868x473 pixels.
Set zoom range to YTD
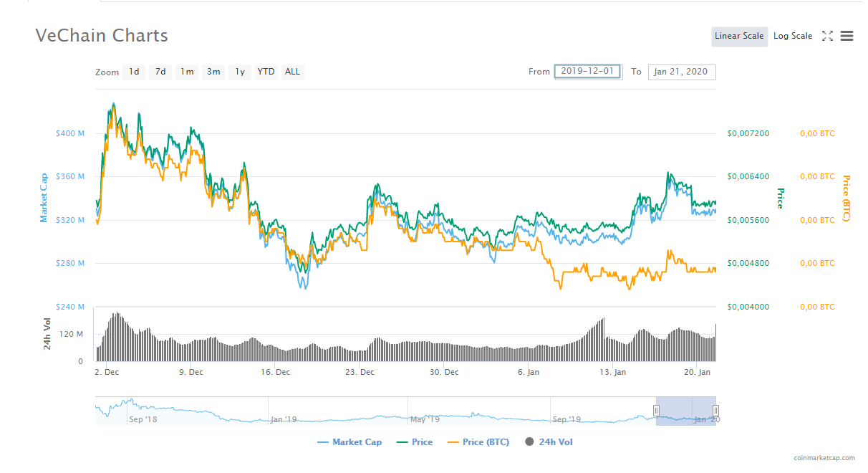click(266, 72)
